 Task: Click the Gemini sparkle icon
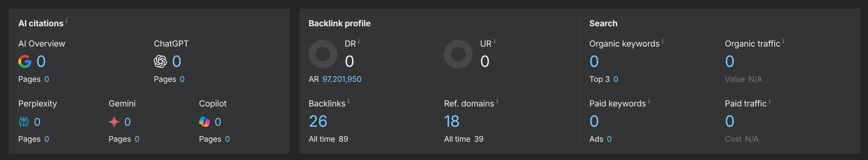114,122
